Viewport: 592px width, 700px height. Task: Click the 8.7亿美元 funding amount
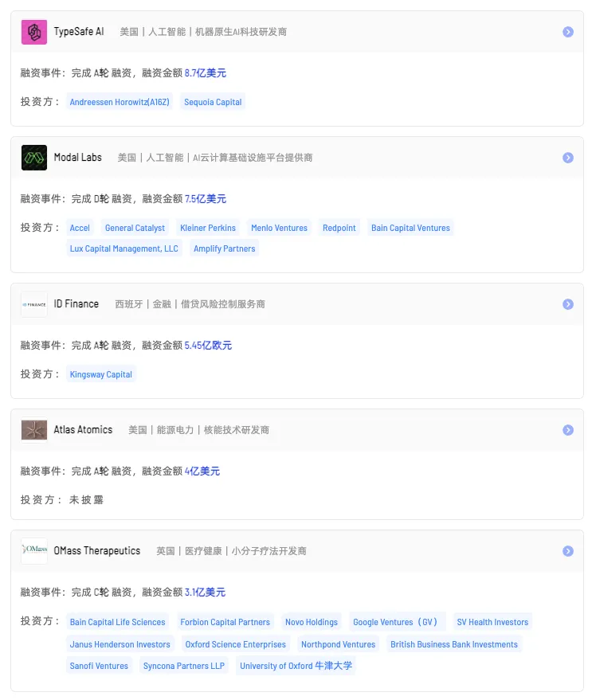[x=206, y=72]
